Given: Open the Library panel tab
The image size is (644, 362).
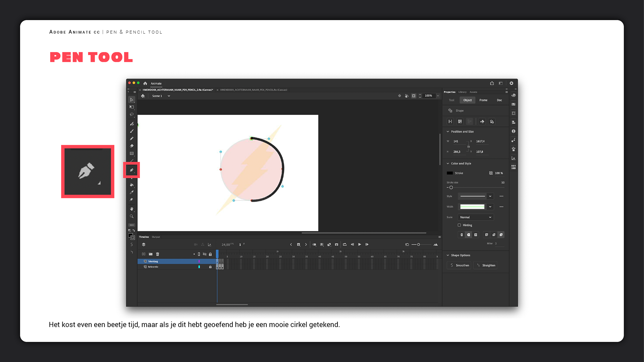Looking at the screenshot, I should click(463, 92).
